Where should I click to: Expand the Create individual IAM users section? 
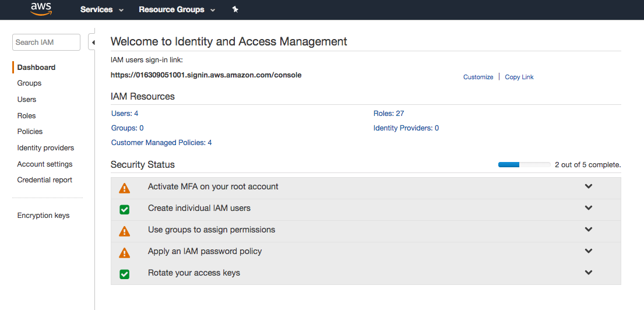[589, 208]
